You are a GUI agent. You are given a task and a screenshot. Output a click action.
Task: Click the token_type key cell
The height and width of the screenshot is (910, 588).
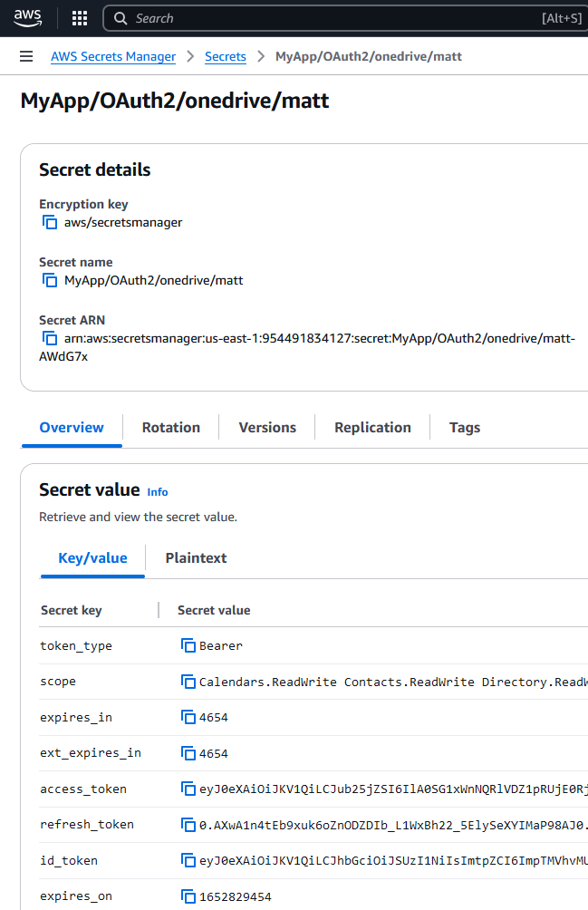click(x=76, y=646)
